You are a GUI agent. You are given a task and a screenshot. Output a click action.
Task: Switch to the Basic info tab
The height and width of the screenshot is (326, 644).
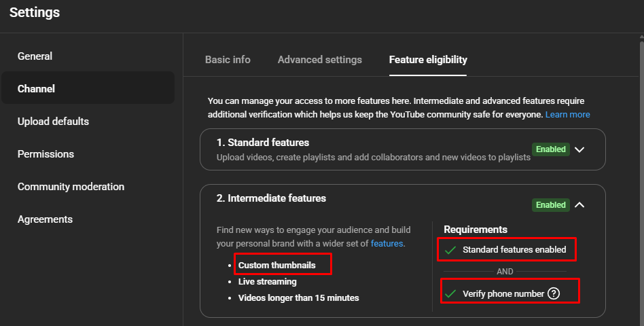pos(228,60)
